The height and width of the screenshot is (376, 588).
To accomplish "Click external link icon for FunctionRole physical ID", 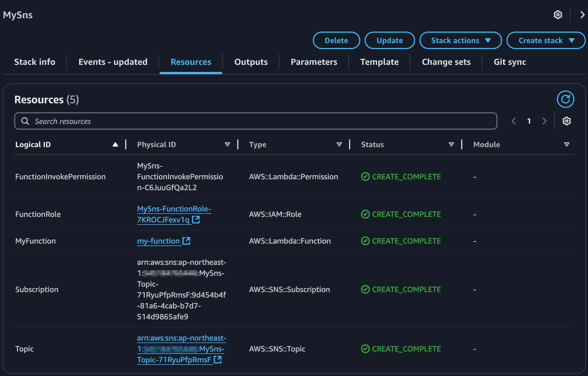I will 196,219.
